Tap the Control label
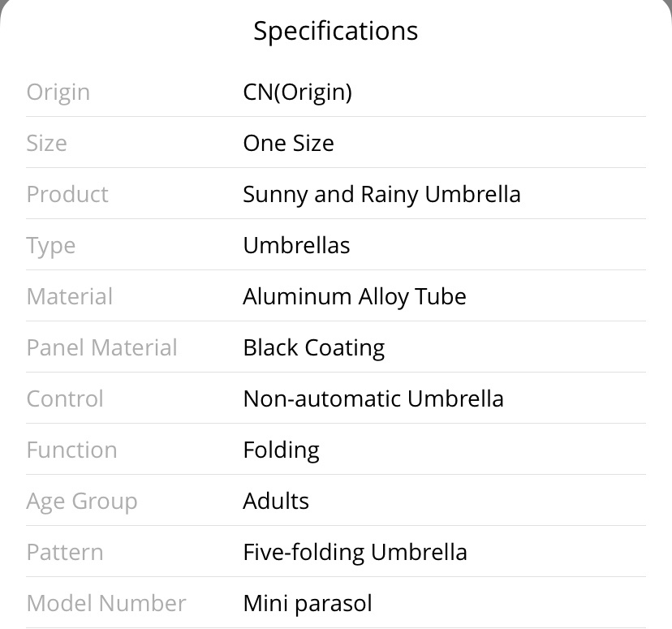Screen dimensions: 672x629 coord(65,399)
